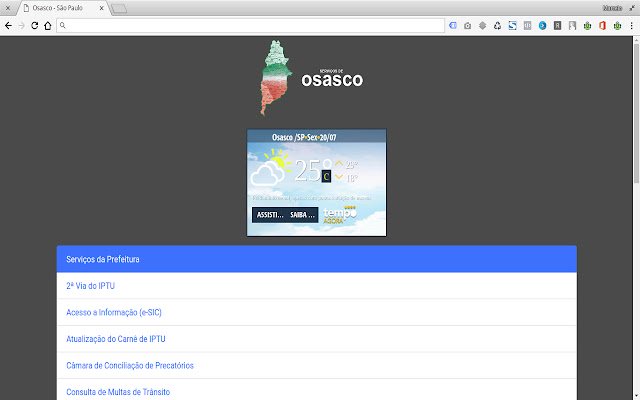Viewport: 640px width, 400px height.
Task: Click the ASSISTI... button in weather widget
Action: coord(269,215)
